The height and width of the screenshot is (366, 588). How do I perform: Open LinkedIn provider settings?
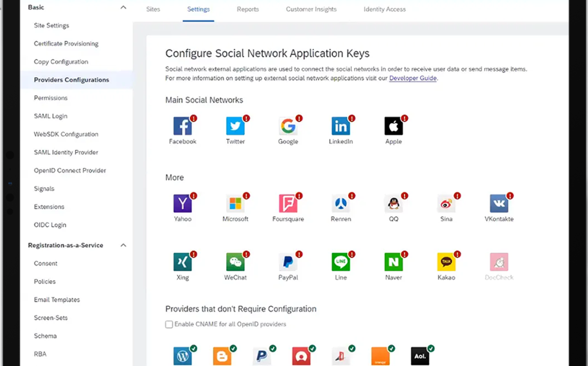340,126
